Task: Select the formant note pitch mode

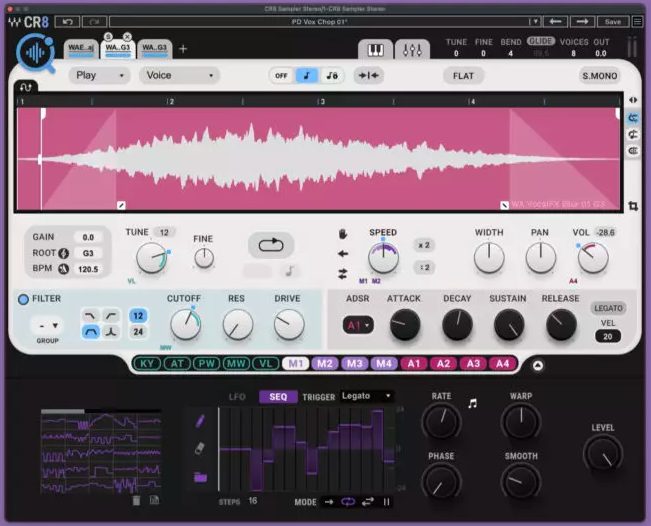Action: coord(332,76)
